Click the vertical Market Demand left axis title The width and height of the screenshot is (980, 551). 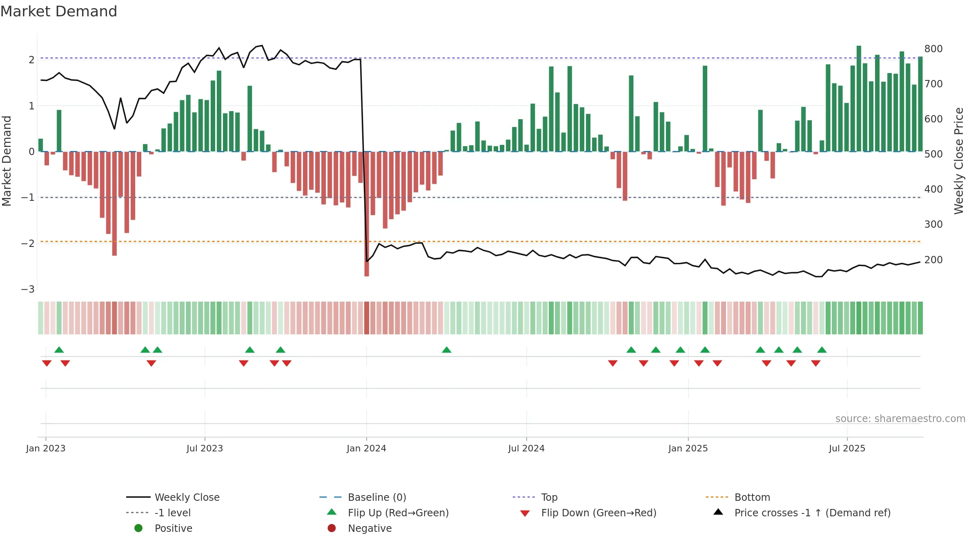pyautogui.click(x=7, y=161)
